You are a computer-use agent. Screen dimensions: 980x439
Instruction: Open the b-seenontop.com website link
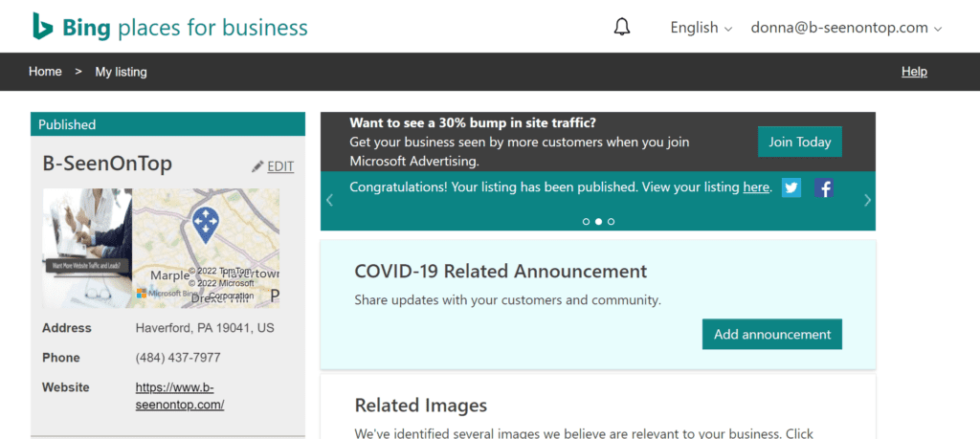point(179,396)
